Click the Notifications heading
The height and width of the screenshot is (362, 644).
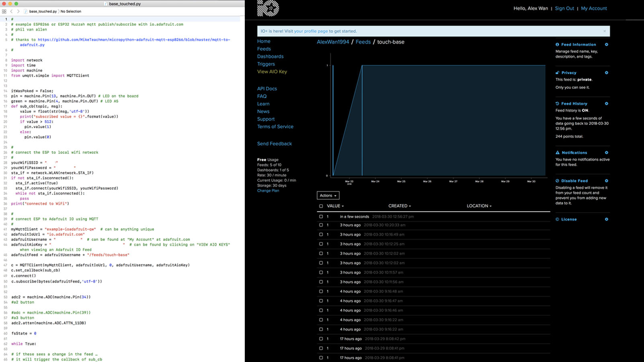(574, 153)
